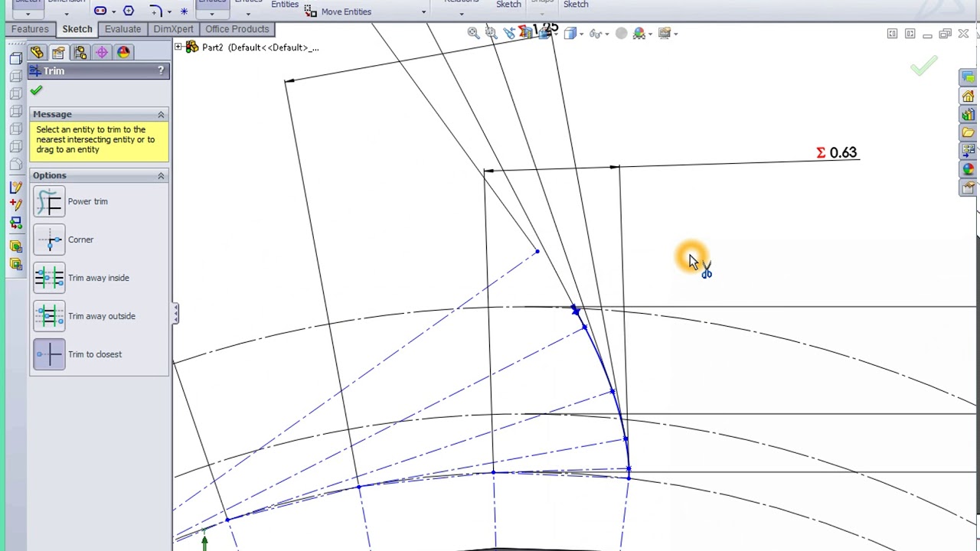Select the Trim away inside option

tap(49, 279)
